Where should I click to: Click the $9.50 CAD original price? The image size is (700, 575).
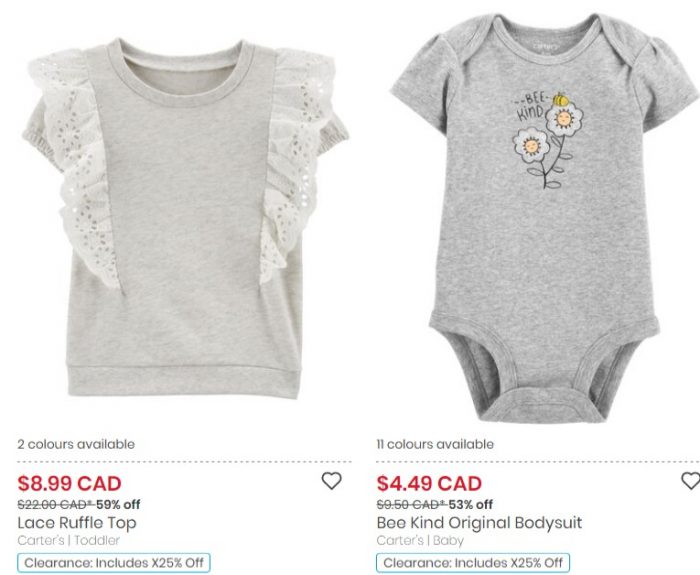point(411,505)
